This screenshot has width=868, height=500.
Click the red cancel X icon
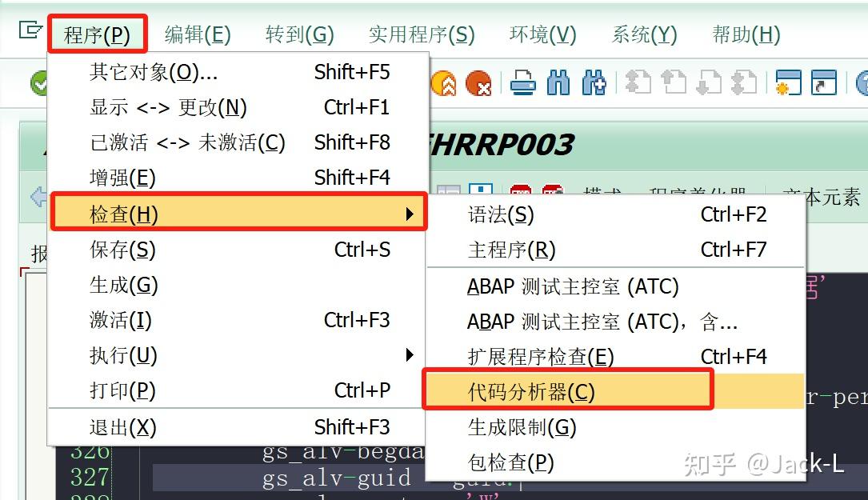click(479, 84)
